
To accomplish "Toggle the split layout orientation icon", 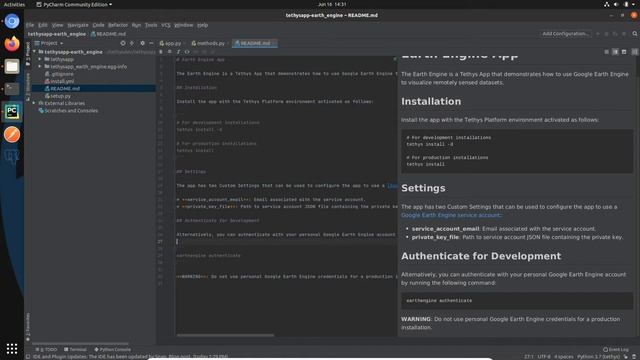I will pyautogui.click(x=635, y=52).
